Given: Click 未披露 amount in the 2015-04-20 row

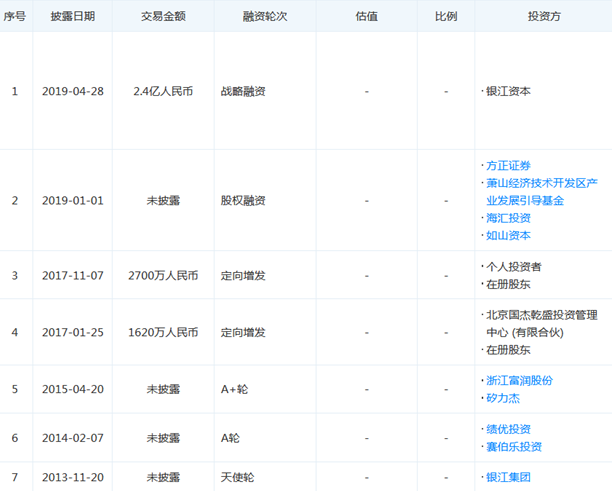Looking at the screenshot, I should (163, 389).
